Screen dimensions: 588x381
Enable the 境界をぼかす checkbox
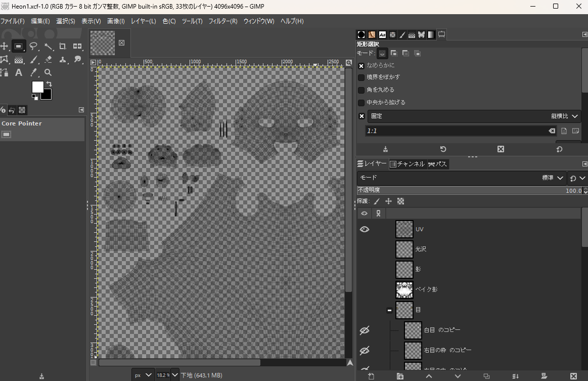click(361, 77)
